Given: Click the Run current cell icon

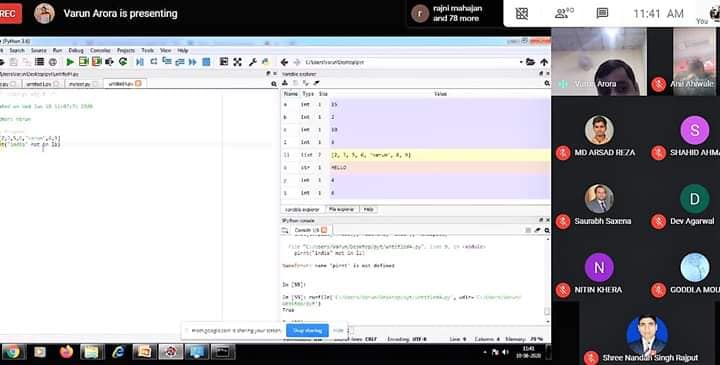Looking at the screenshot, I should coord(84,62).
